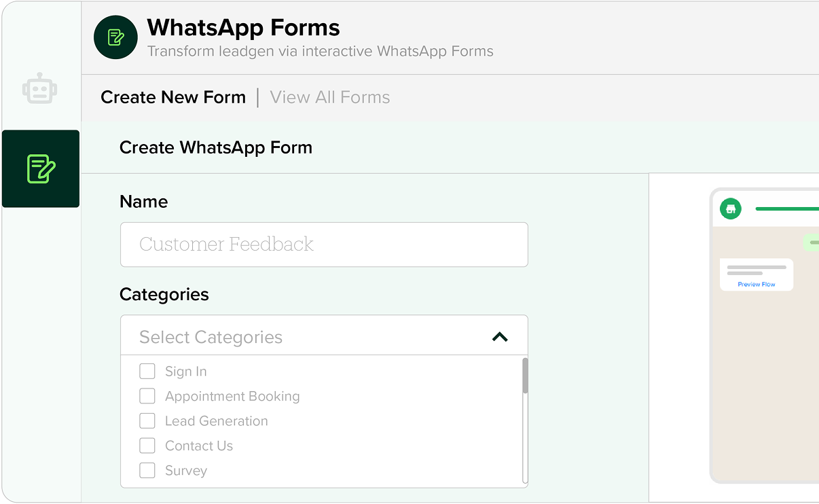Click the category list scrollbar thumb

pyautogui.click(x=525, y=376)
